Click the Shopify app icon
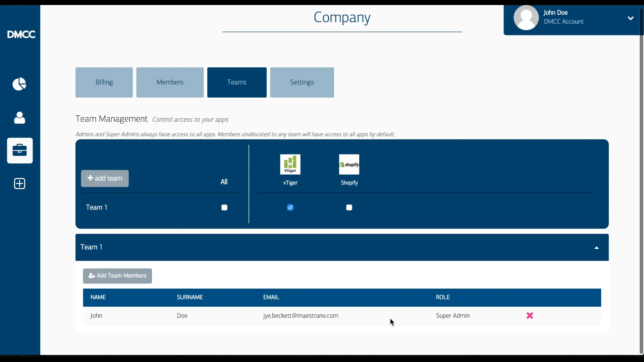The width and height of the screenshot is (644, 362). click(349, 164)
